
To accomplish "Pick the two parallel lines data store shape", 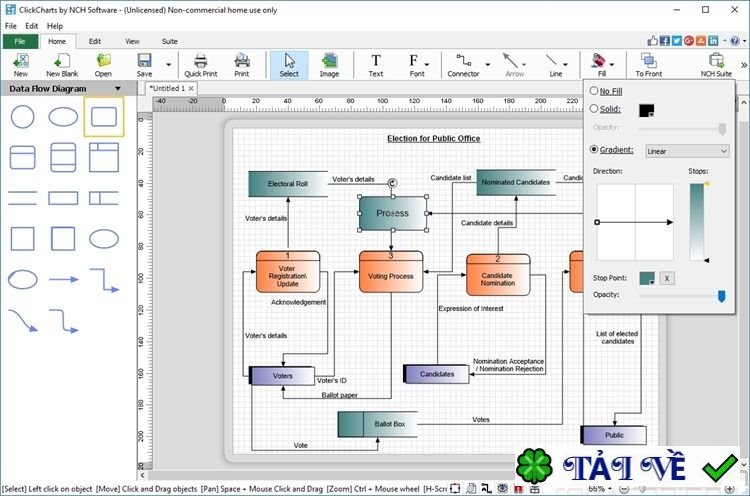I will [22, 198].
